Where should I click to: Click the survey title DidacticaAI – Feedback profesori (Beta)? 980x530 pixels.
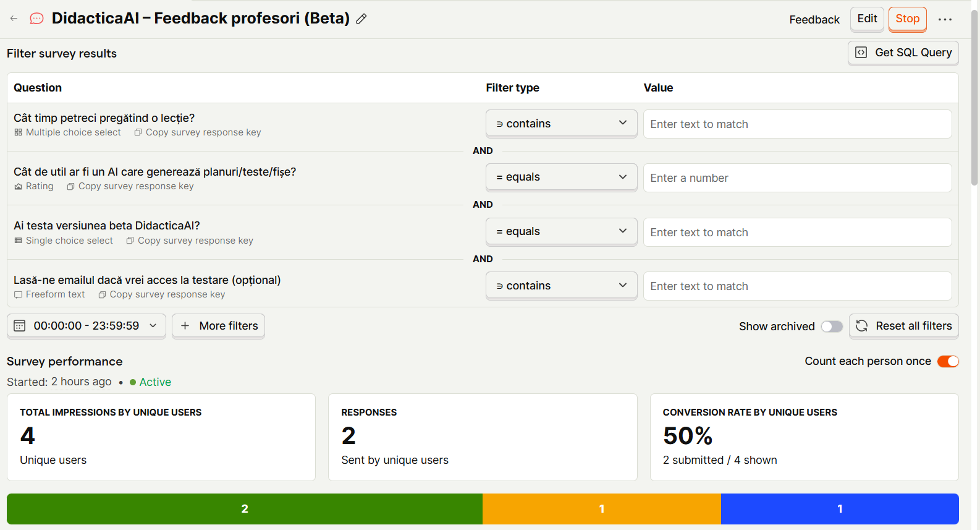tap(201, 19)
